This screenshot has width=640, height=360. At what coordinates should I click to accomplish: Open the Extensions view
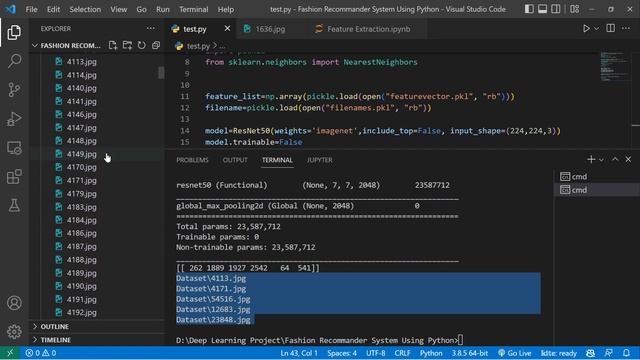14,177
